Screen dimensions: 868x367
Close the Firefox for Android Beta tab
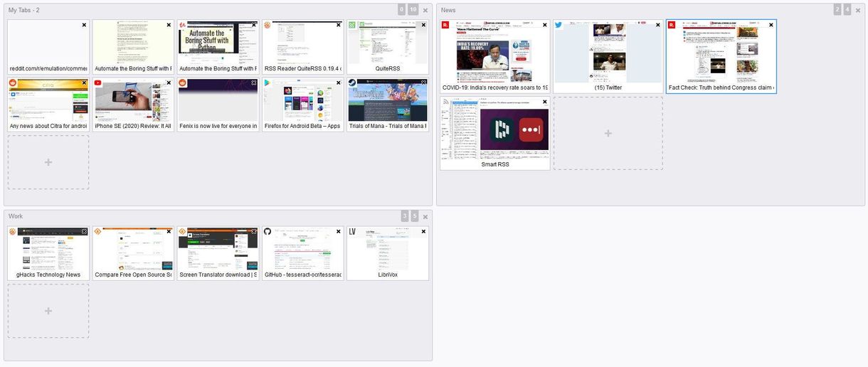339,83
